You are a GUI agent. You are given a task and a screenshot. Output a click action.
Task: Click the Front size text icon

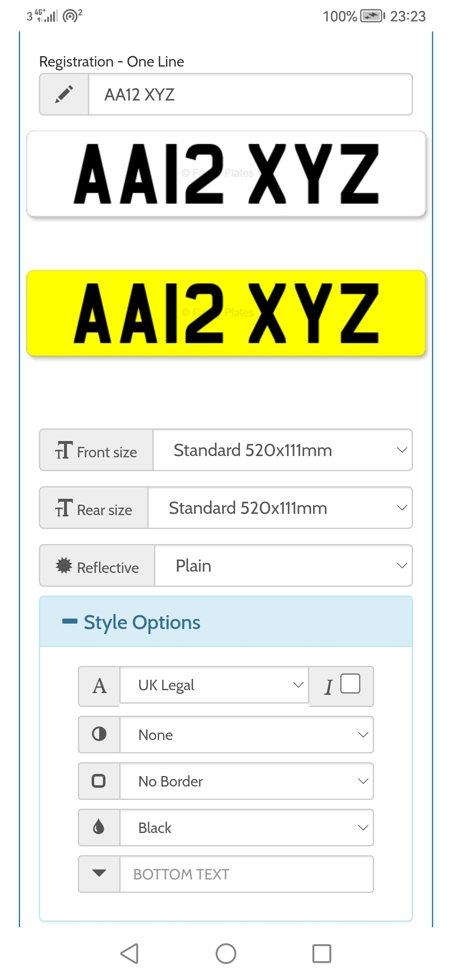[x=64, y=450]
